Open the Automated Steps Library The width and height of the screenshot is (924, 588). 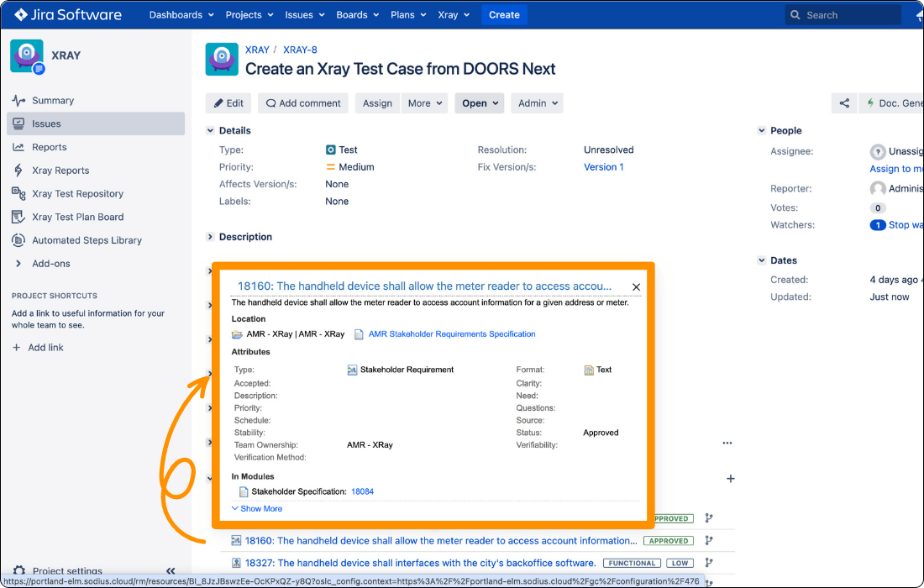click(x=87, y=240)
